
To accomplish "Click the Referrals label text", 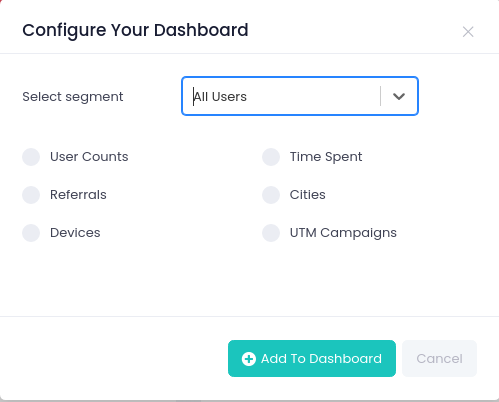I will [x=78, y=195].
